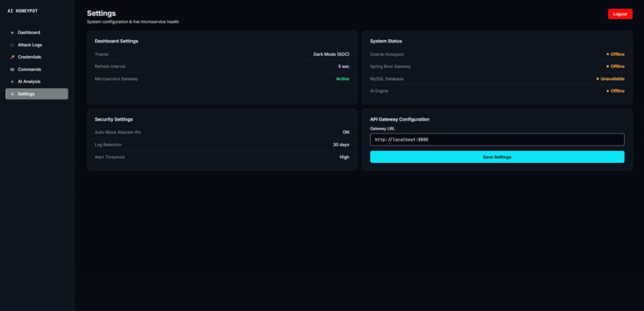Click the Auto-Block Attacker IPs label
The image size is (644, 311).
(x=117, y=132)
